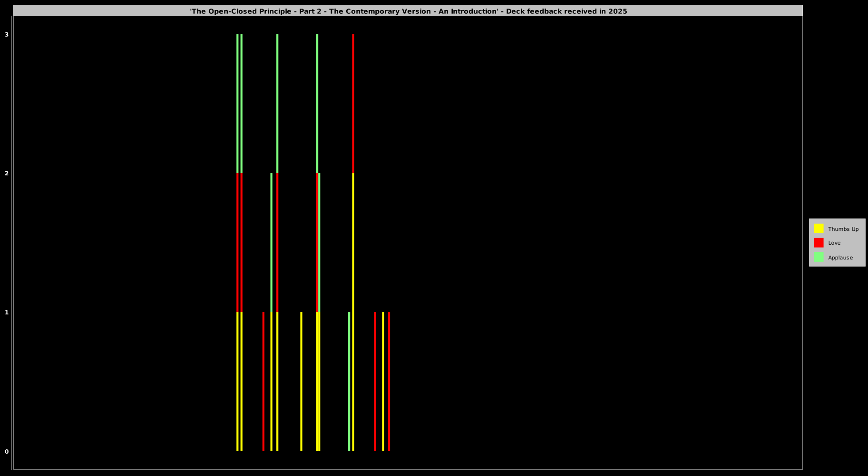Select the 'Thumbs Up' legend label
The image size is (868, 476).
(x=843, y=229)
